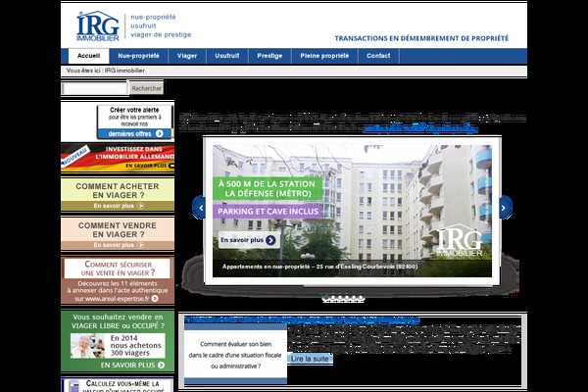Click En savoir plus button on slideshow
This screenshot has height=392, width=588.
(x=248, y=240)
